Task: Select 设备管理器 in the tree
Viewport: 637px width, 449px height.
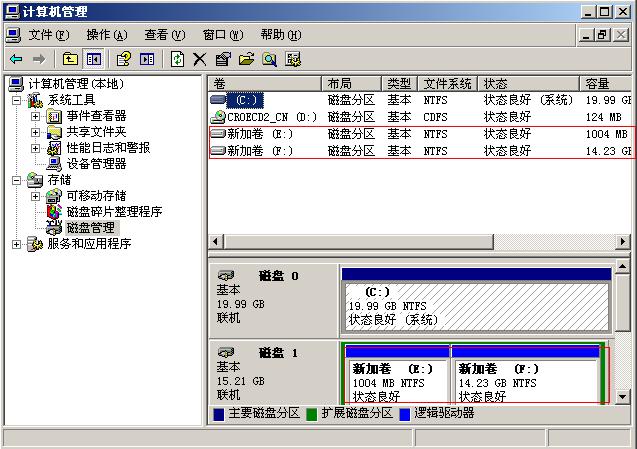Action: coord(96,164)
